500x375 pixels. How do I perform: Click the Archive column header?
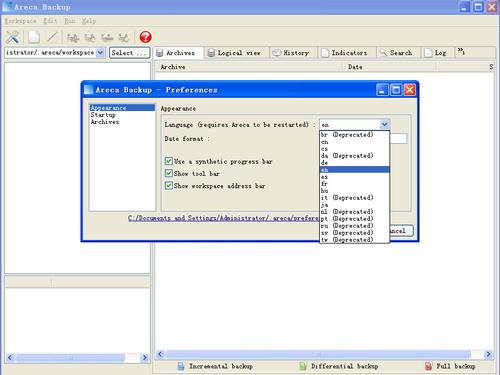tap(250, 67)
